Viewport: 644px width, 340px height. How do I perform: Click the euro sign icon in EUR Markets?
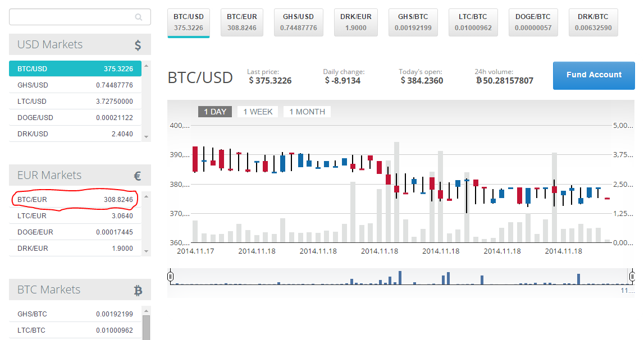(138, 176)
